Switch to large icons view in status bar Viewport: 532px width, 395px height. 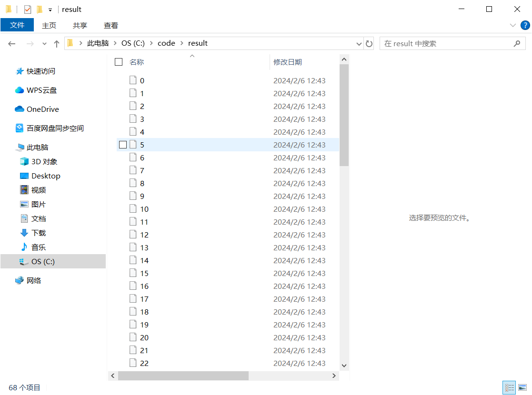[x=522, y=387]
